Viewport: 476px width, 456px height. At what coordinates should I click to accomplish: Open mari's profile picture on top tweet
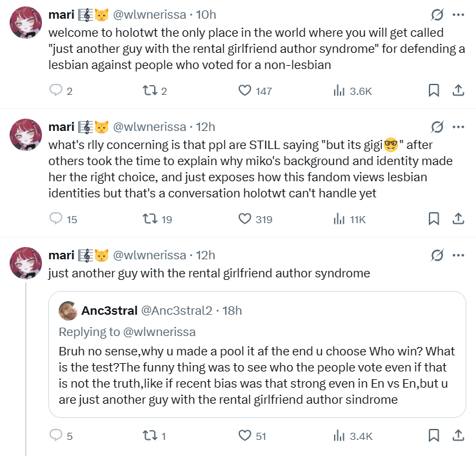(26, 23)
